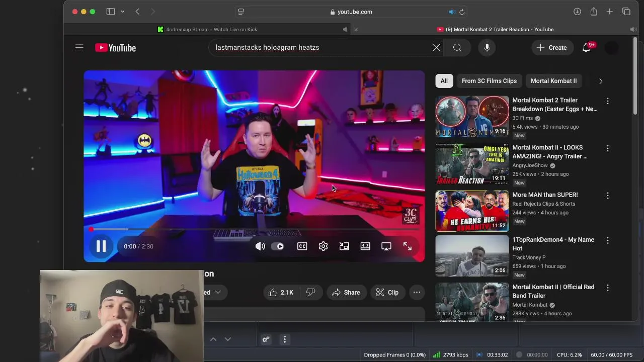
Task: Move the OBS source up with arrow
Action: tap(213, 339)
